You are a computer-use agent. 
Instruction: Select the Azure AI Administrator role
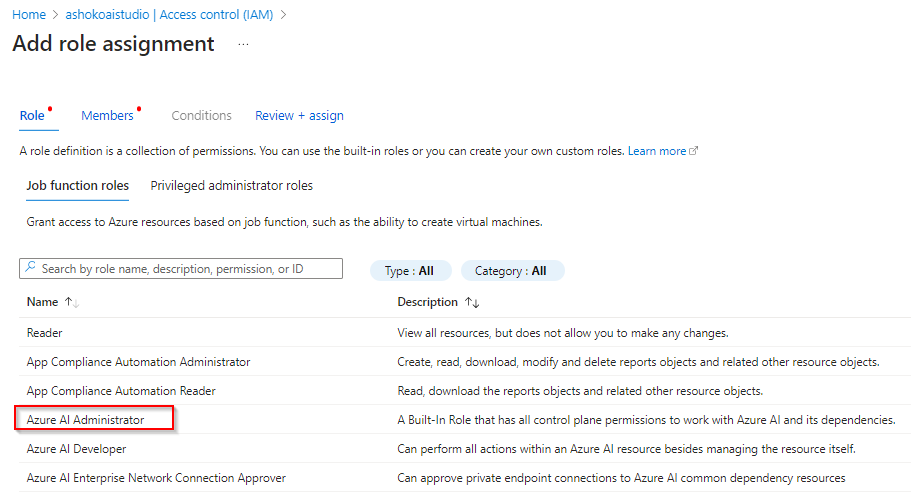pos(85,420)
